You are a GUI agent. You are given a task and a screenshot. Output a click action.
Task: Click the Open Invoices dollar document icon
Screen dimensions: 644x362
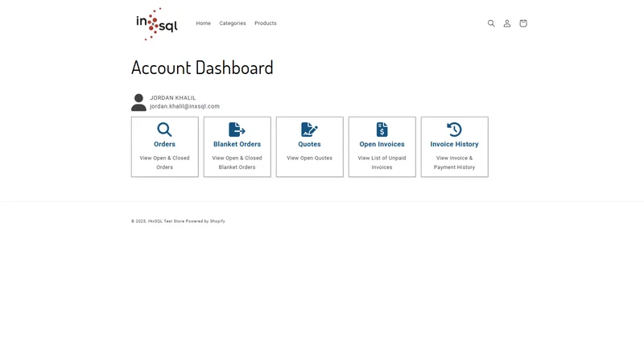(382, 130)
